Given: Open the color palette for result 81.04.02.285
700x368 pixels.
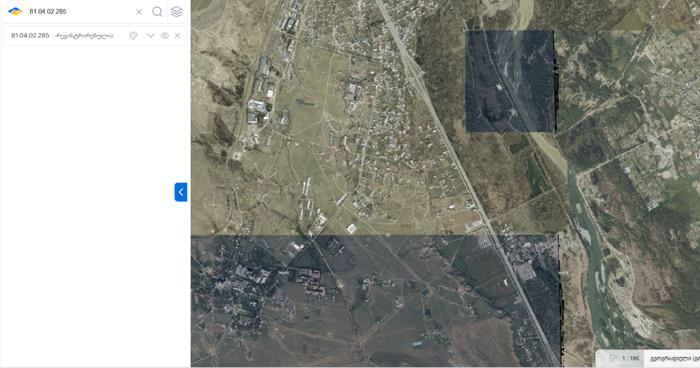Looking at the screenshot, I should [x=133, y=36].
